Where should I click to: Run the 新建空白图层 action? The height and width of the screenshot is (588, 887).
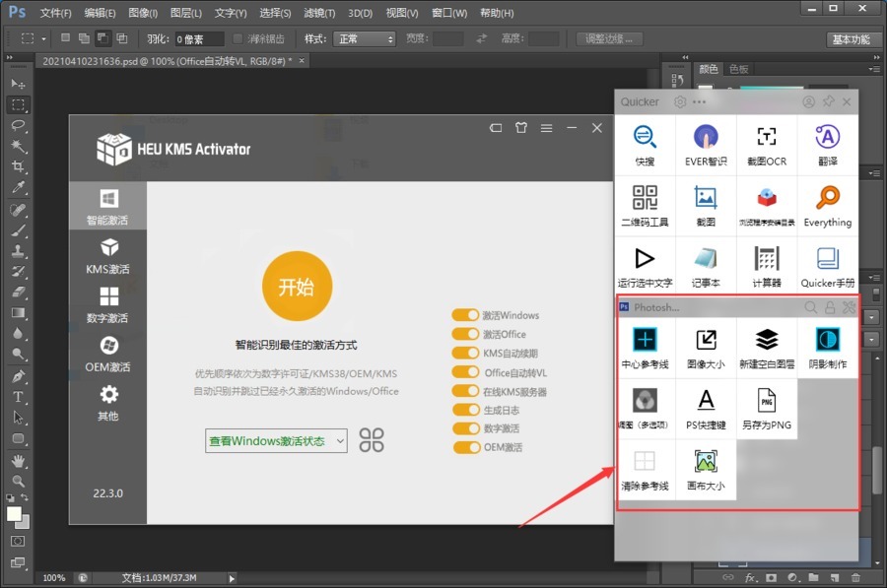pos(767,349)
